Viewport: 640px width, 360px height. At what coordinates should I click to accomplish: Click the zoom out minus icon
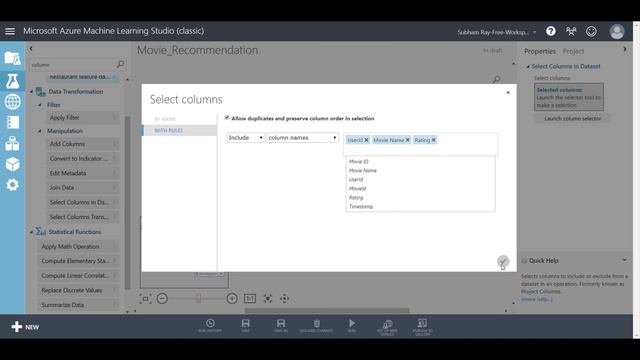click(162, 298)
